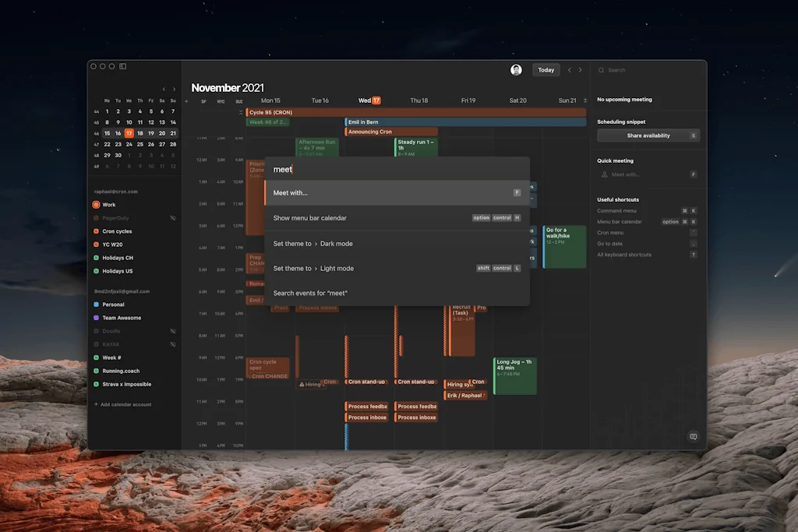The height and width of the screenshot is (532, 798).
Task: Click the profile avatar in the title bar
Action: click(x=516, y=70)
